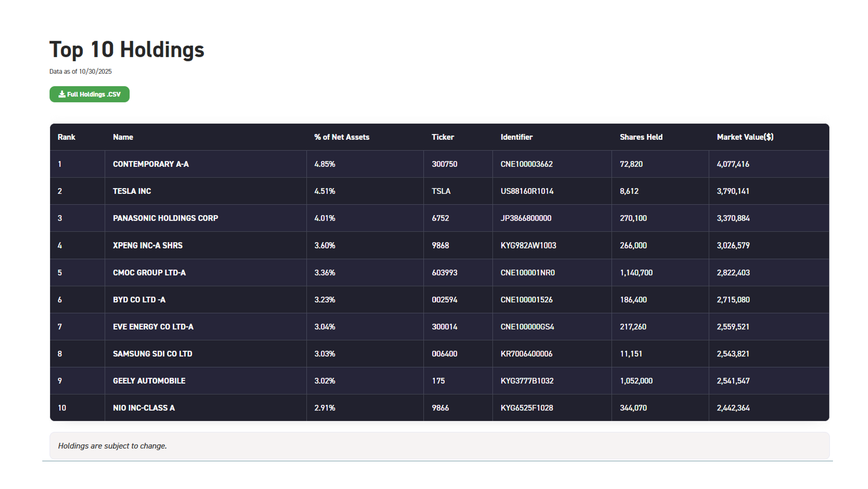
Task: Click BYD CO LTD -A market value 2,715,080
Action: [733, 300]
